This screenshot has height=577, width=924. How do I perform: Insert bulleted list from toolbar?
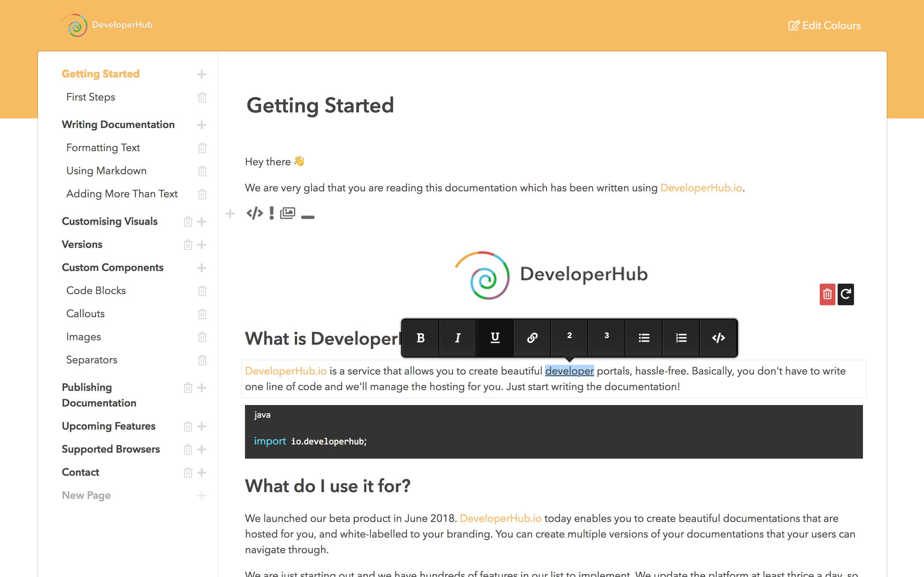pos(644,338)
